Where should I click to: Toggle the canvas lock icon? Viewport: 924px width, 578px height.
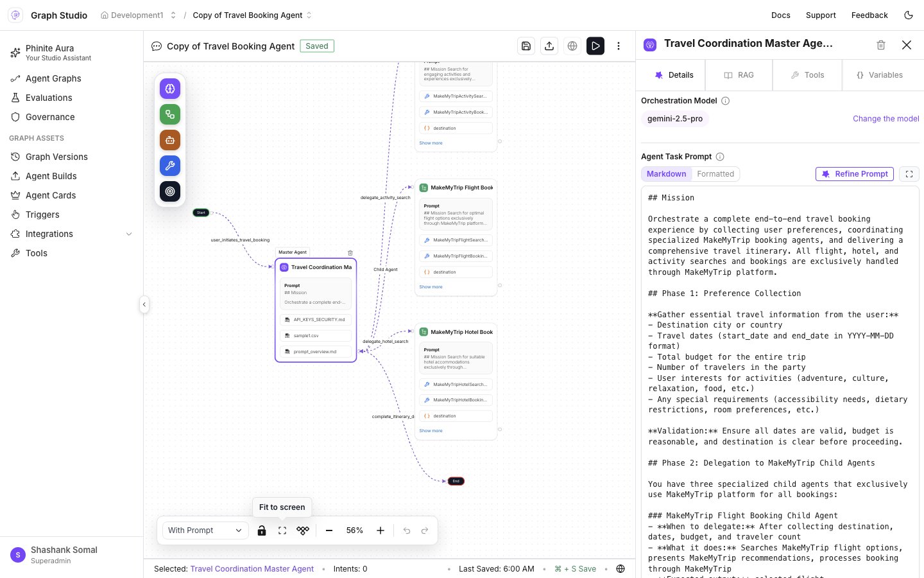[x=262, y=530]
